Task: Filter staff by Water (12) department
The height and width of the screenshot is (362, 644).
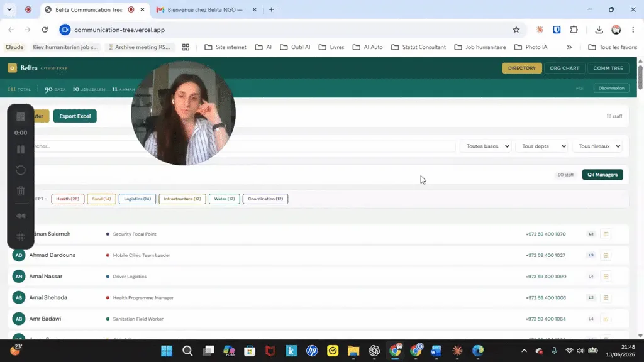Action: (x=225, y=199)
